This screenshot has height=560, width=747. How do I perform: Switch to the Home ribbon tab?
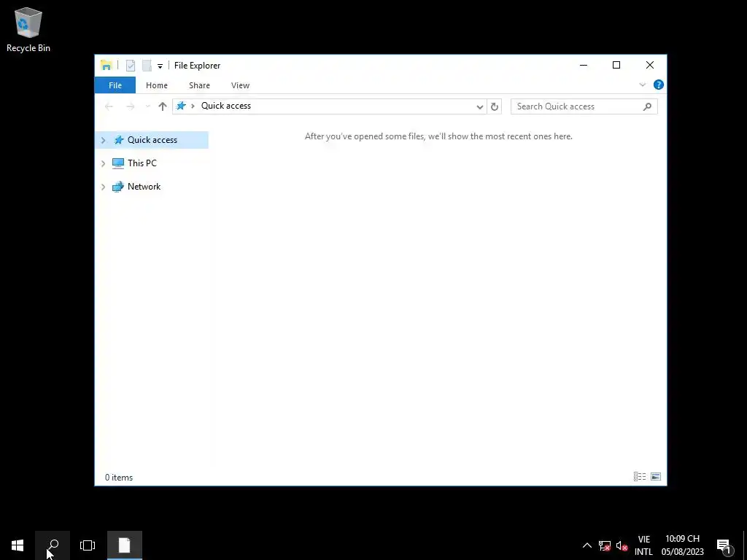pyautogui.click(x=157, y=85)
